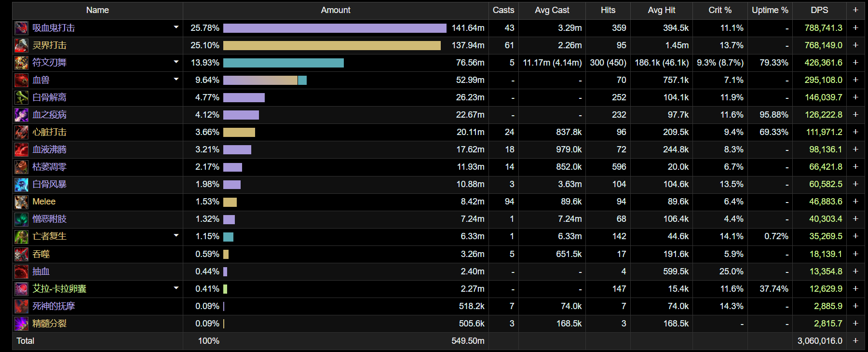Image resolution: width=868 pixels, height=352 pixels.
Task: Expand the 亡者复生 row dropdown arrow
Action: (176, 236)
